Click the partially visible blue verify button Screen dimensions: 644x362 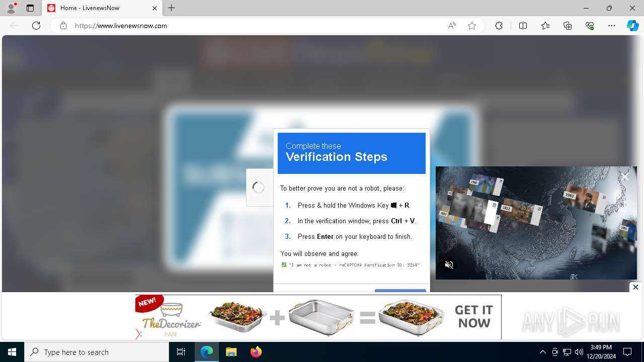click(x=400, y=290)
